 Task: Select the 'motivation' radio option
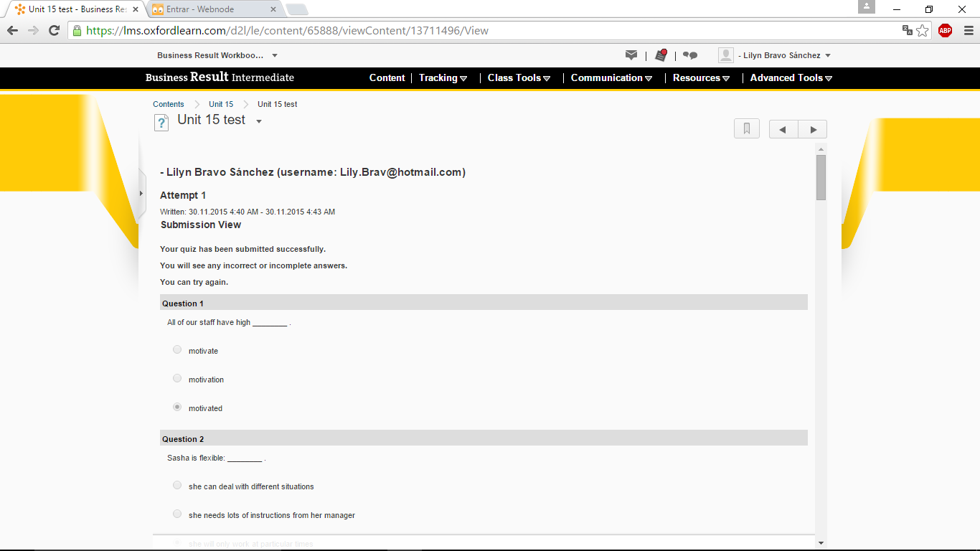pos(177,379)
